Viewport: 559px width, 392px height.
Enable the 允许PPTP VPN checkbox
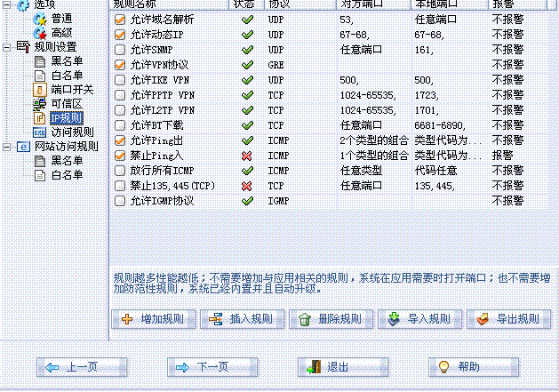point(120,95)
